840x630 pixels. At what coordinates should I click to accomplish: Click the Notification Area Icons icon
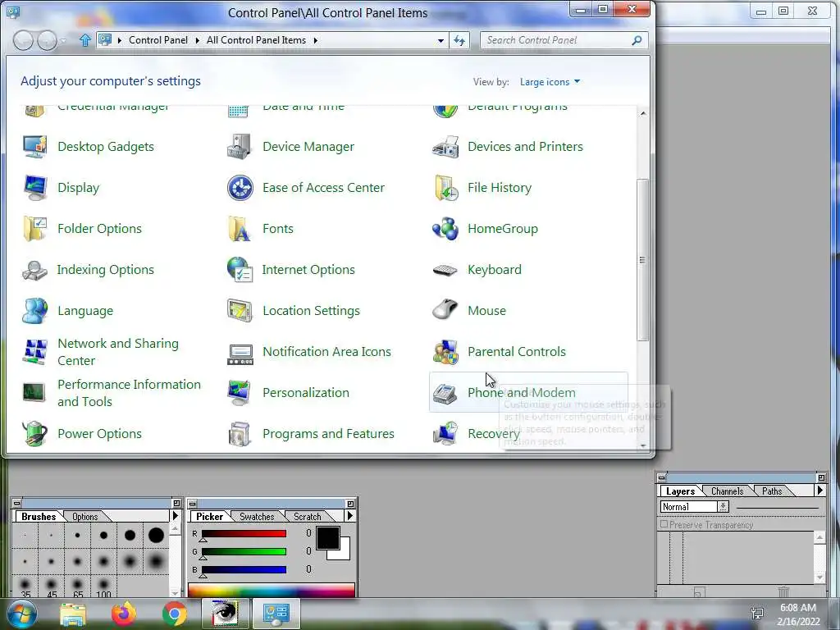pos(240,354)
